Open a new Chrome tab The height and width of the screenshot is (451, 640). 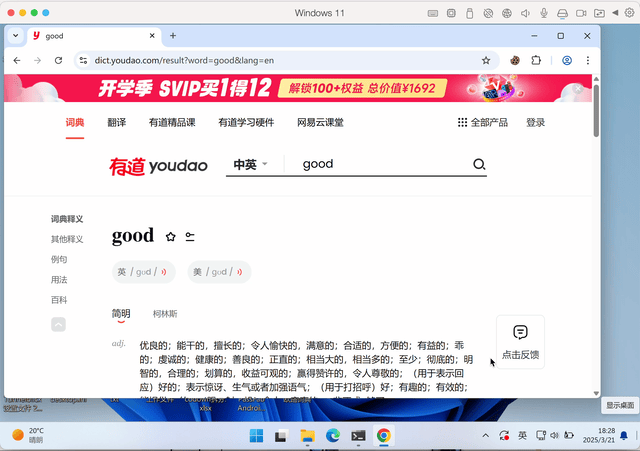pyautogui.click(x=173, y=36)
